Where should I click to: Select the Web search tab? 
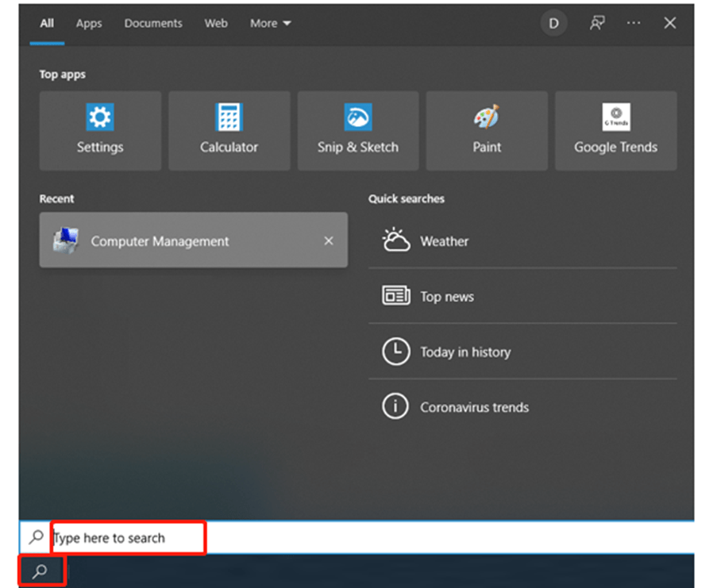coord(215,23)
